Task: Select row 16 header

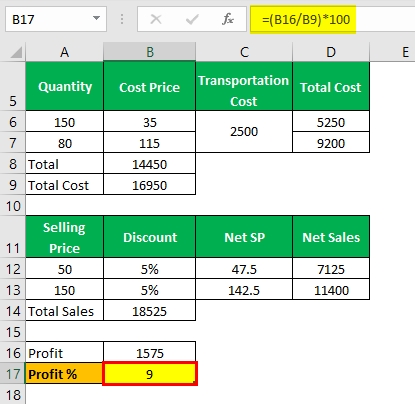Action: click(x=13, y=353)
